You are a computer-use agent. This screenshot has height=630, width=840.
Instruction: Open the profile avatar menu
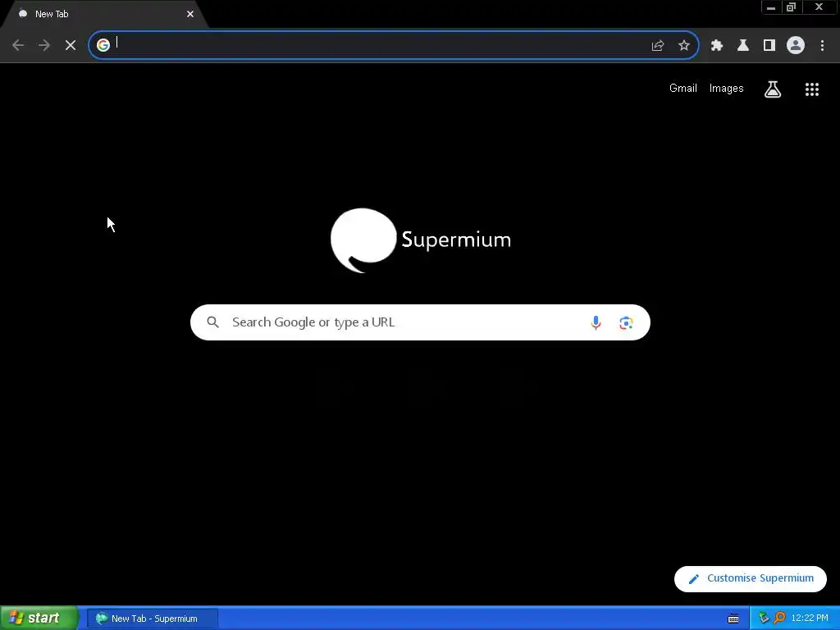pyautogui.click(x=796, y=46)
